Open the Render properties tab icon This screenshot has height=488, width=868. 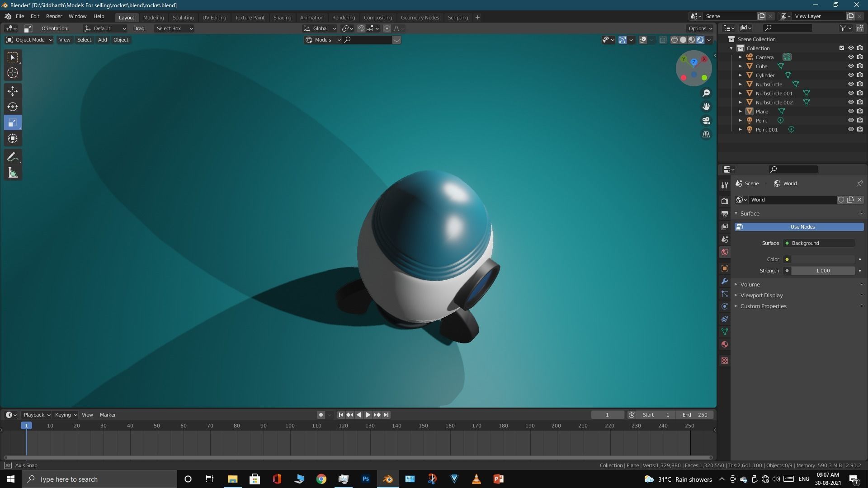click(x=725, y=201)
